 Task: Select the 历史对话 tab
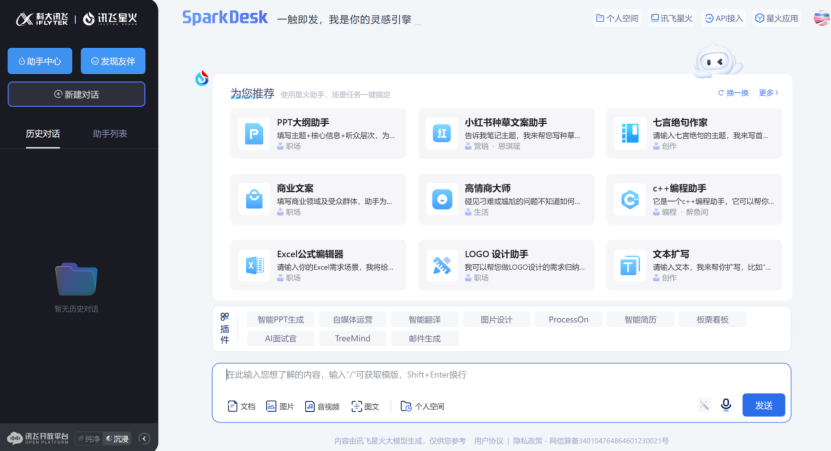tap(43, 134)
